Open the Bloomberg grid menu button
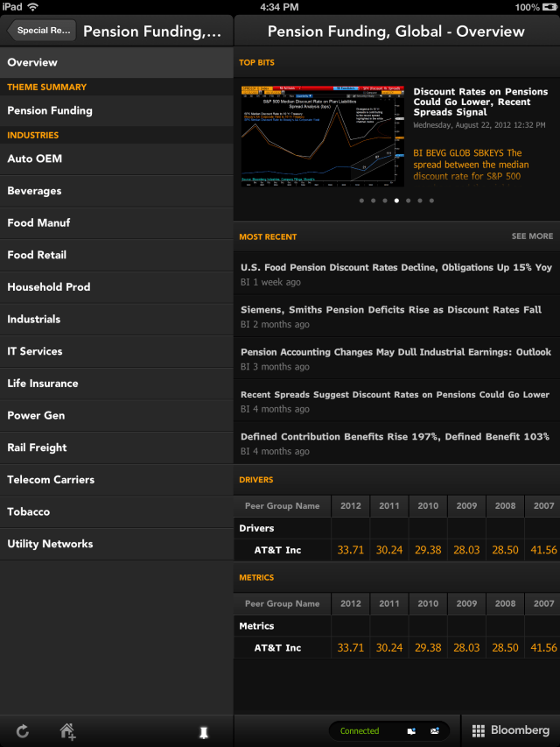560x747 pixels. pos(510,730)
